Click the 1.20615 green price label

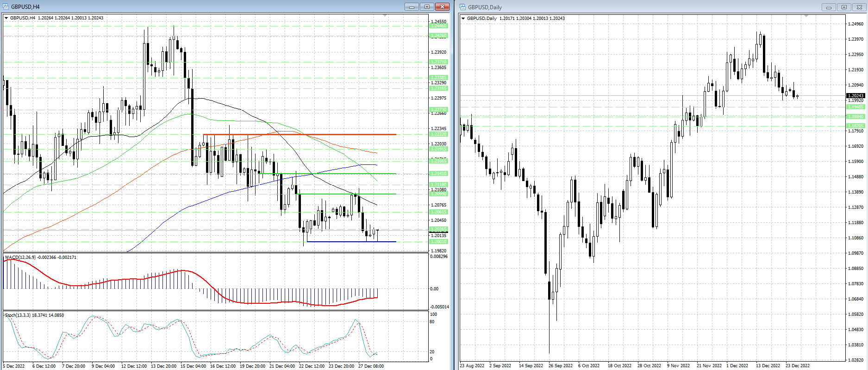[439, 212]
